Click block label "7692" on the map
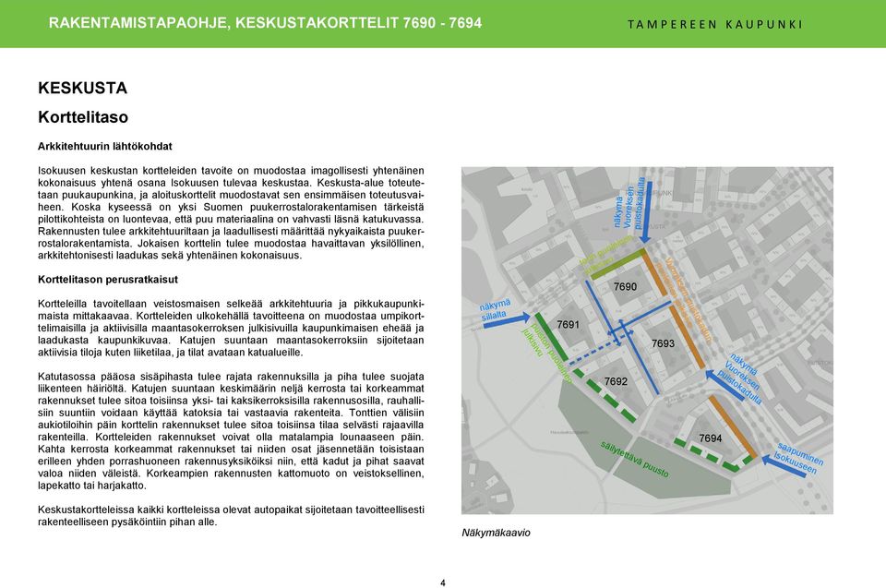This screenshot has width=886, height=588. coord(616,381)
